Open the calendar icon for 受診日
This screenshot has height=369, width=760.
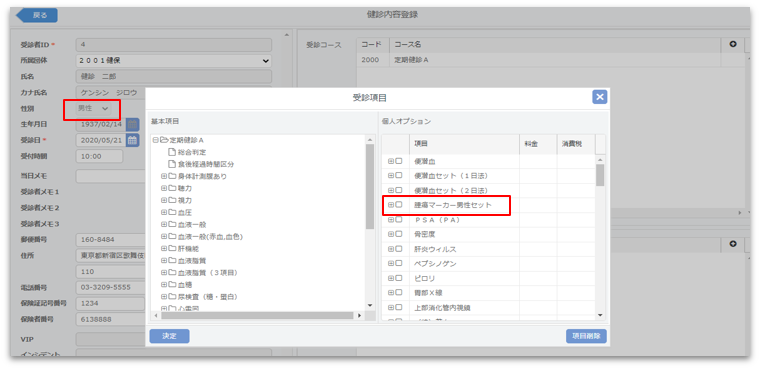pos(132,140)
